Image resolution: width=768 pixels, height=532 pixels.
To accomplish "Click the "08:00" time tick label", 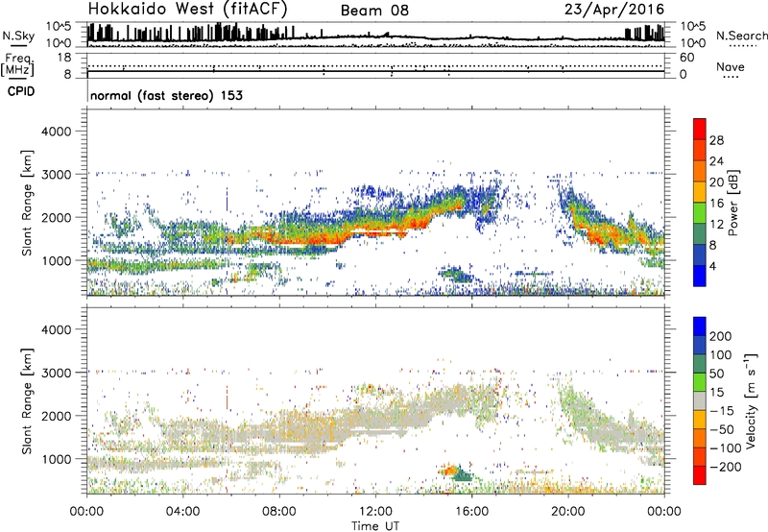I will tap(279, 512).
